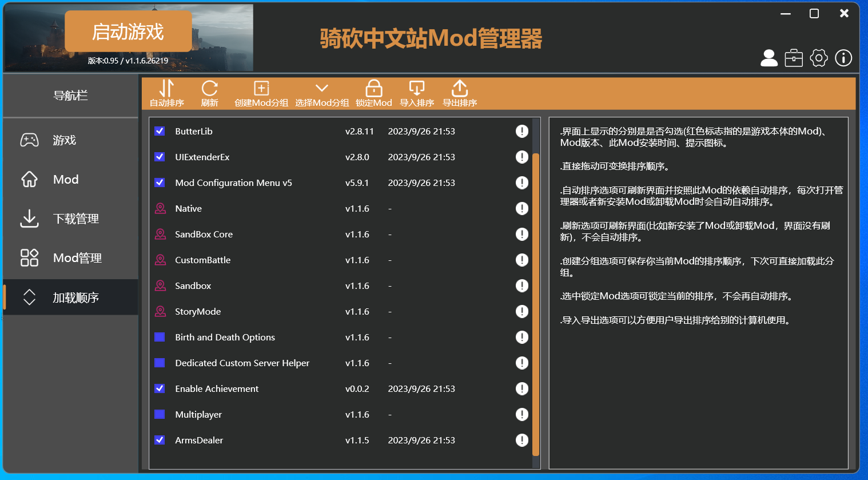Viewport: 868px width, 480px height.
Task: Export the load order (导出排序)
Action: click(x=460, y=93)
